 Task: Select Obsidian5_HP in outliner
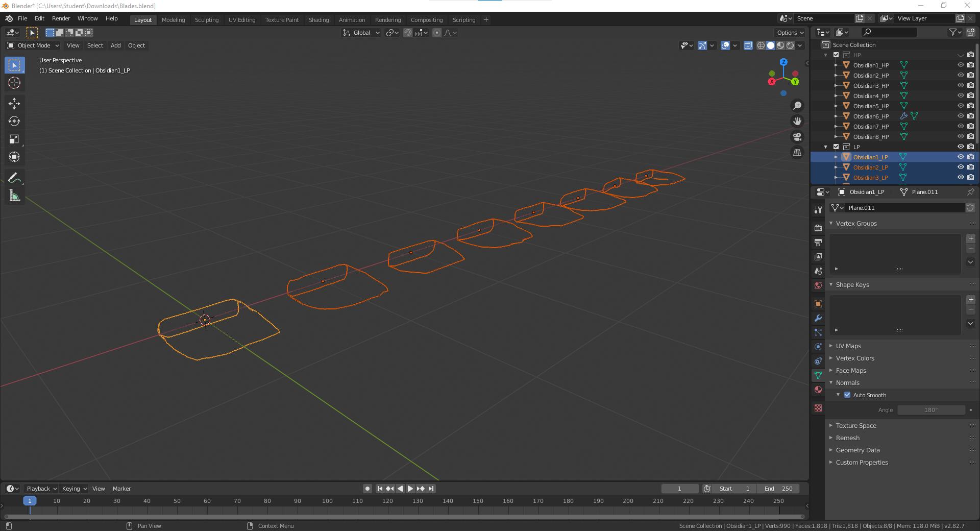pos(871,106)
